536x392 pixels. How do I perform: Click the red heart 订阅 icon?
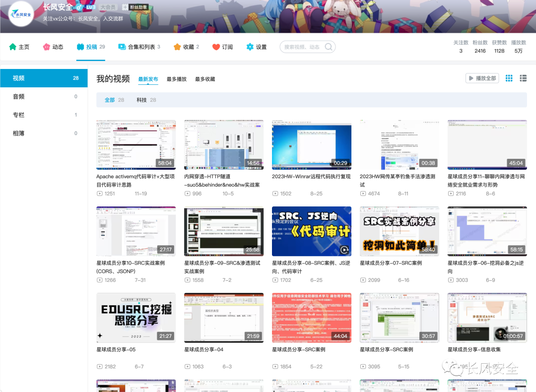click(216, 47)
